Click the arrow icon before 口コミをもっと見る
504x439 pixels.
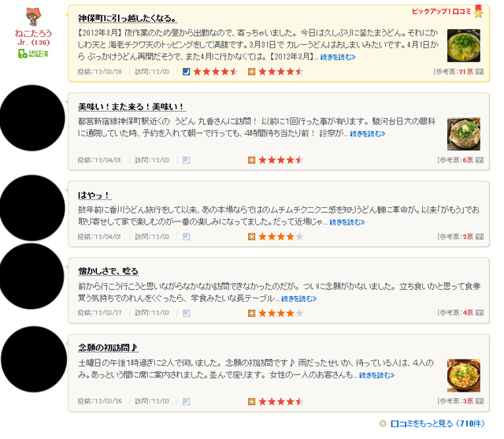(x=383, y=423)
